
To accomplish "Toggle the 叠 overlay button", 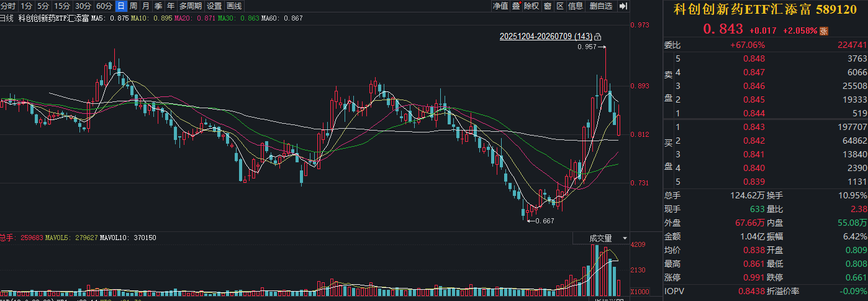I will click(516, 6).
